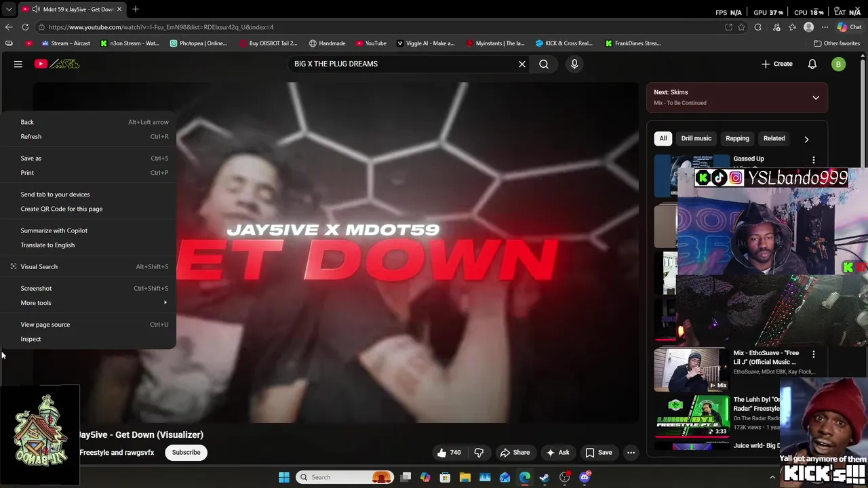The image size is (868, 488).
Task: Select the Related filter chip
Action: pos(774,138)
